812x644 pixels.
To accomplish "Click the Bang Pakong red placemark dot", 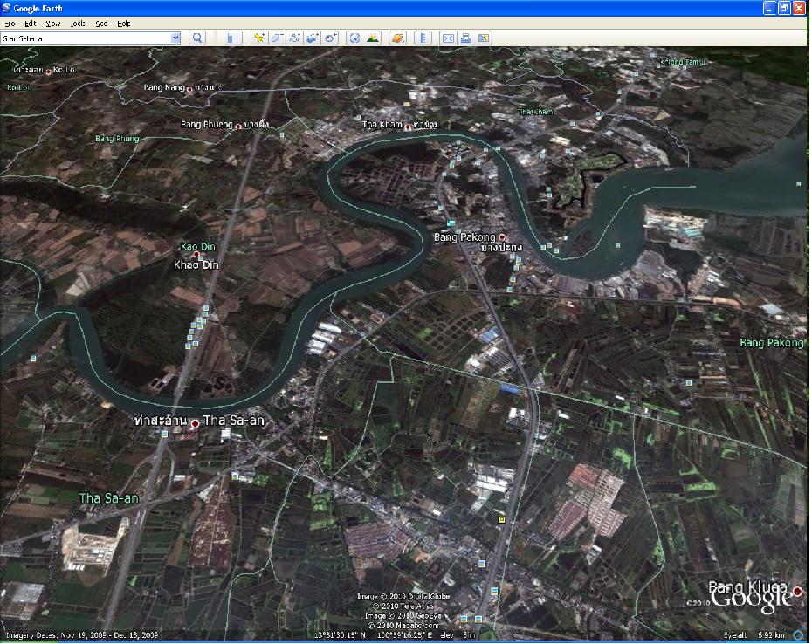I will click(x=502, y=237).
